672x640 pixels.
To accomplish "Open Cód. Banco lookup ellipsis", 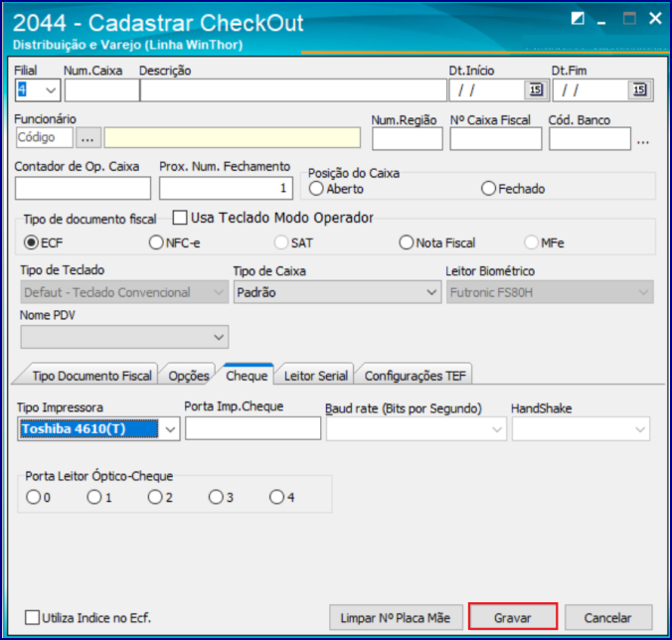I will (x=643, y=141).
